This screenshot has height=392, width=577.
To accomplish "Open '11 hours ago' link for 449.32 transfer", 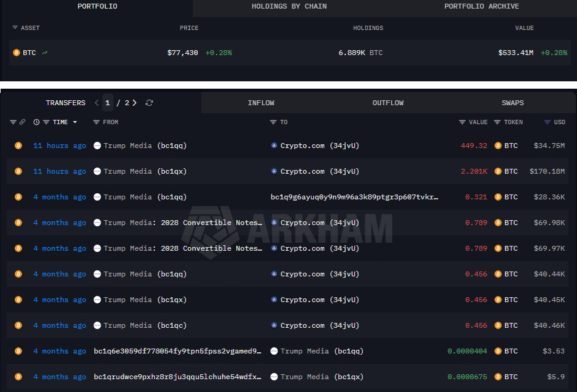I will (x=59, y=146).
